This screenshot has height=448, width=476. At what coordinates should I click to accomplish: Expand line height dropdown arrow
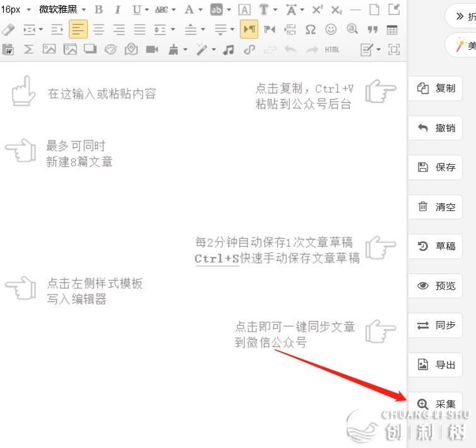[173, 30]
